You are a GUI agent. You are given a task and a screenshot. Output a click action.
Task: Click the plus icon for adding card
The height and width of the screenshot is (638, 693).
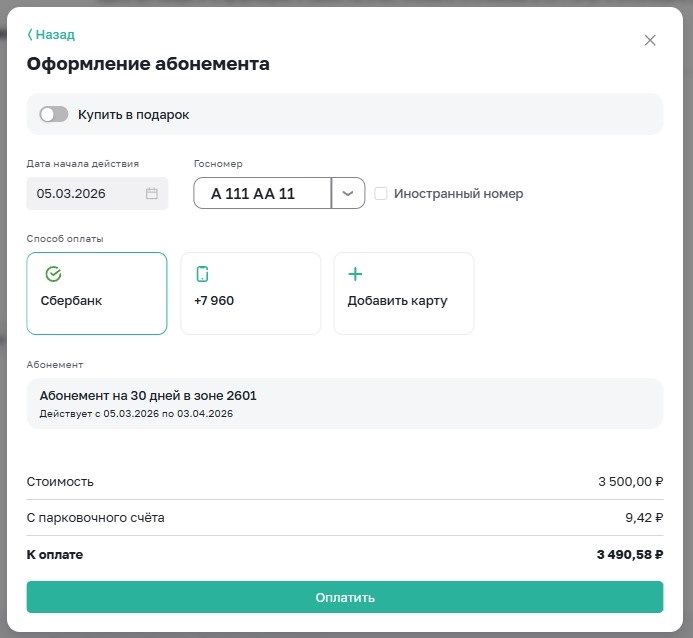355,274
